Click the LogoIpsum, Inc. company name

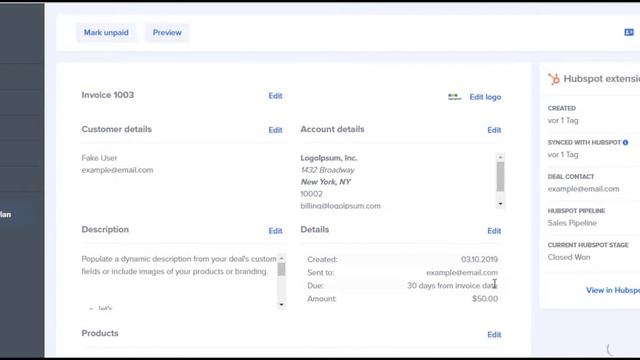point(329,158)
